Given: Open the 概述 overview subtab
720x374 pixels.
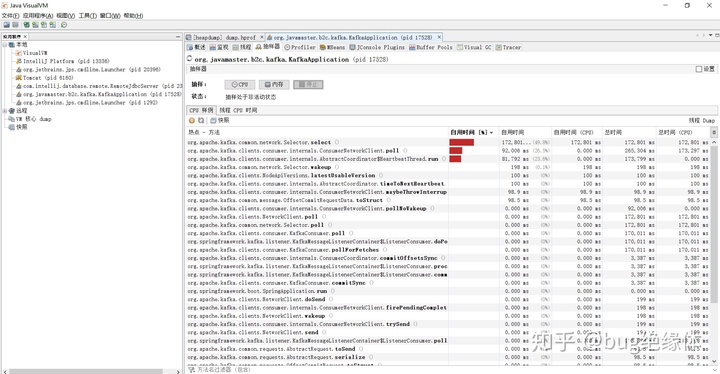Looking at the screenshot, I should 197,47.
